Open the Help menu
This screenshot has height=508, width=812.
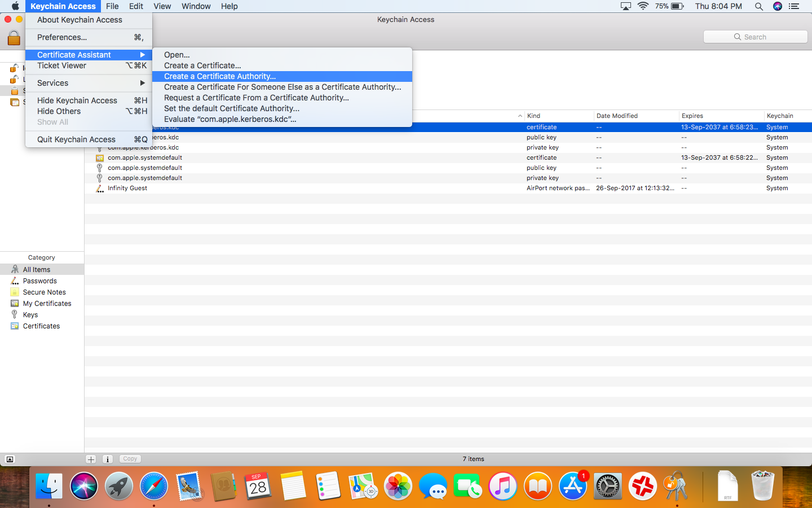[x=229, y=6]
